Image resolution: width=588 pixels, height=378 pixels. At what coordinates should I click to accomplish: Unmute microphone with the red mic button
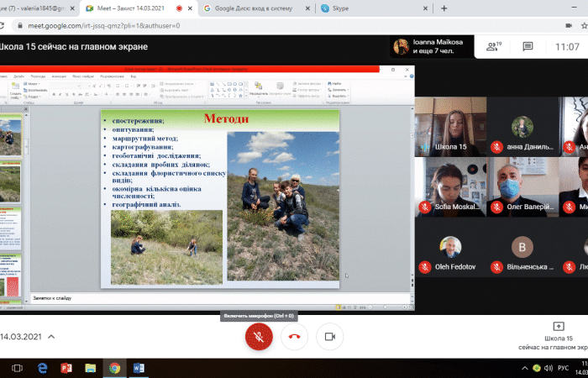259,336
